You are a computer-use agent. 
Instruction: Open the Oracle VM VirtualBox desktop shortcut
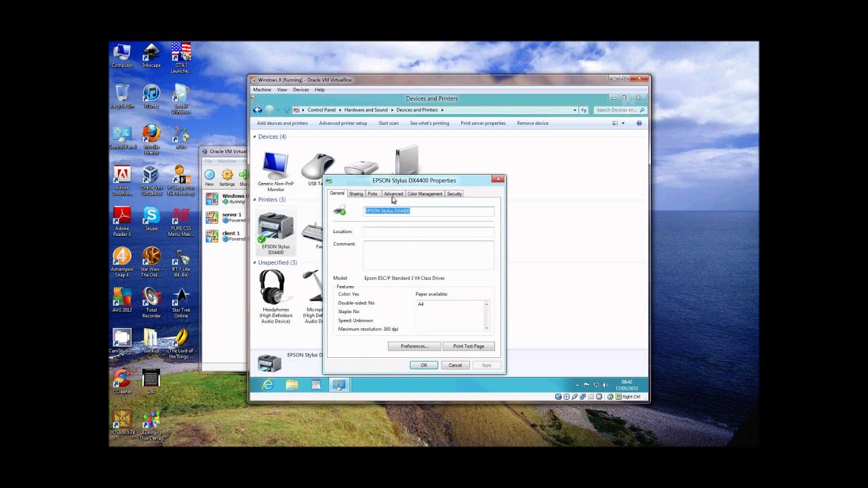point(151,180)
